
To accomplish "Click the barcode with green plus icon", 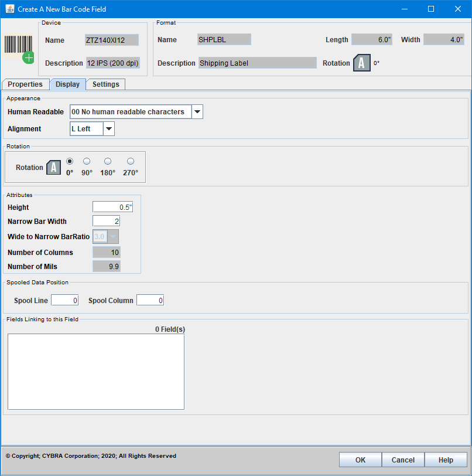I will 19,49.
